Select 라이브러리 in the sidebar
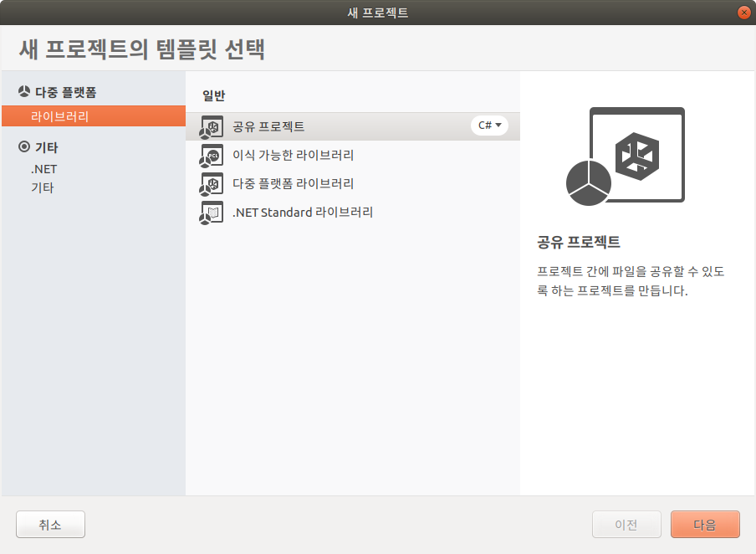The height and width of the screenshot is (554, 756). coord(94,116)
